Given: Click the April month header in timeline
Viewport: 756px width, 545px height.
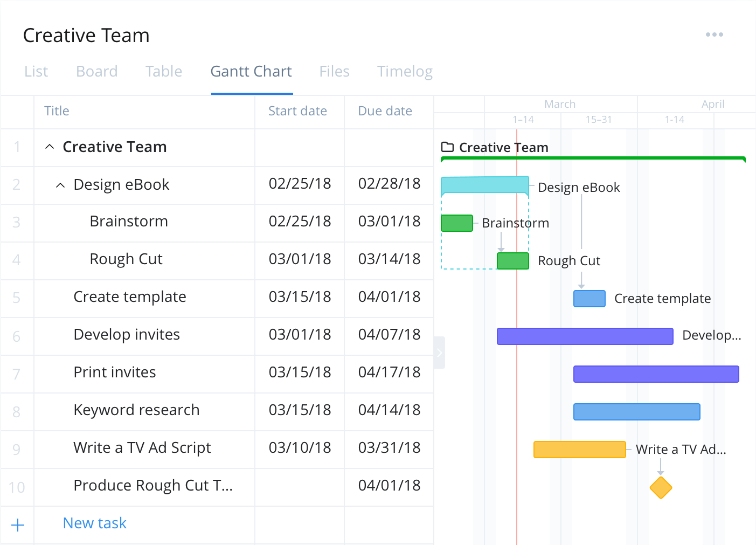Looking at the screenshot, I should tap(713, 104).
